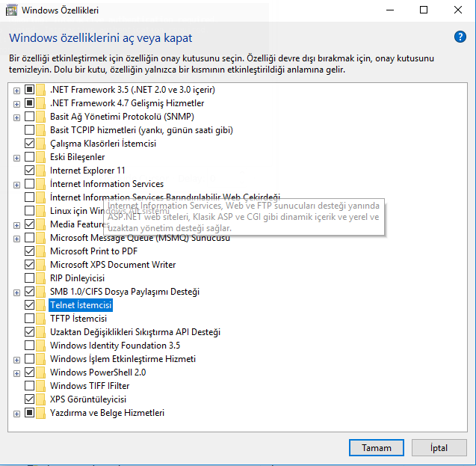476x466 pixels.
Task: Click folder icon beside Internet Explorer 11
Action: [40, 171]
